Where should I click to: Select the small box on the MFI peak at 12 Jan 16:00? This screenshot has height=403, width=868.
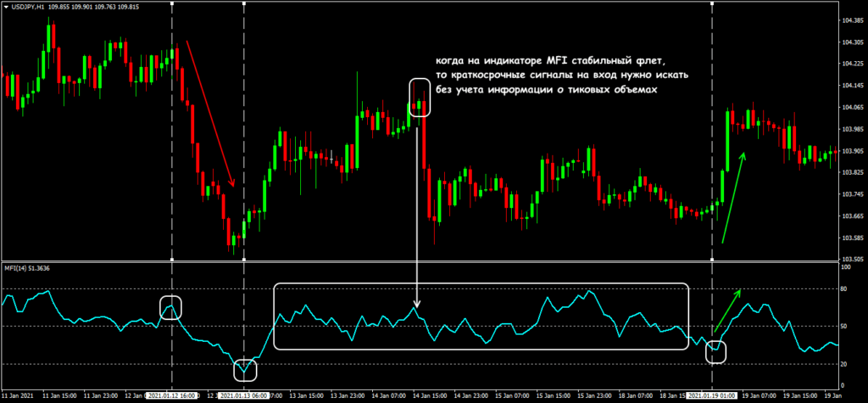point(171,307)
